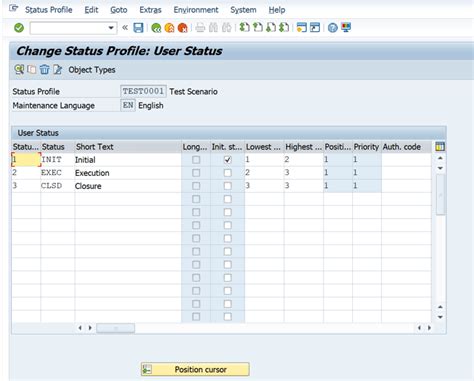Open the command field dropdown arrow
The height and width of the screenshot is (381, 474).
(111, 28)
